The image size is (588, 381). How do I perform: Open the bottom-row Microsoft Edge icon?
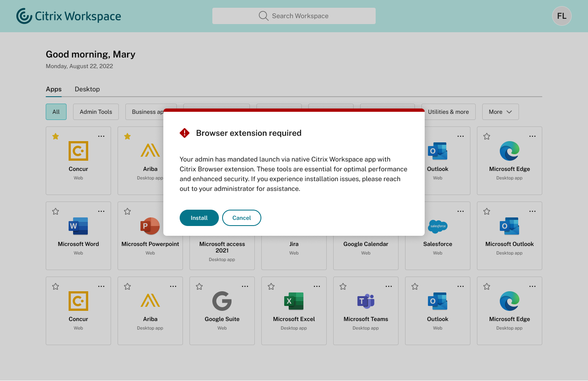tap(510, 301)
